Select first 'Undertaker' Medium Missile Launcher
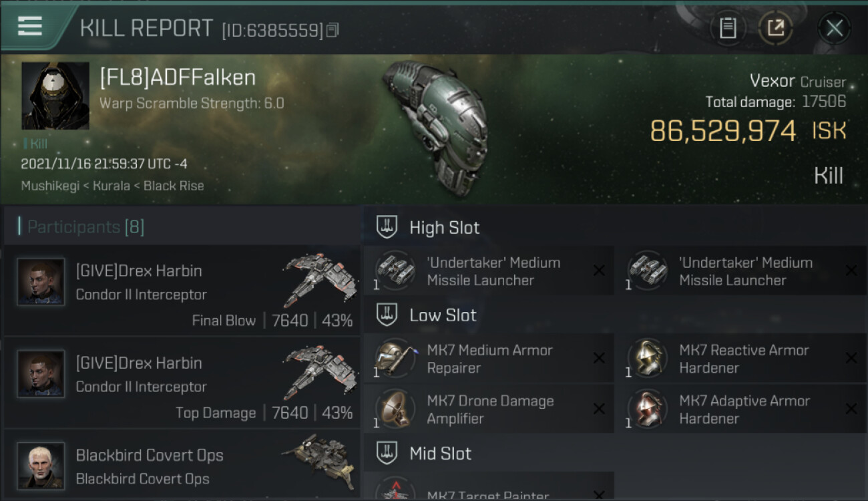 [x=489, y=271]
